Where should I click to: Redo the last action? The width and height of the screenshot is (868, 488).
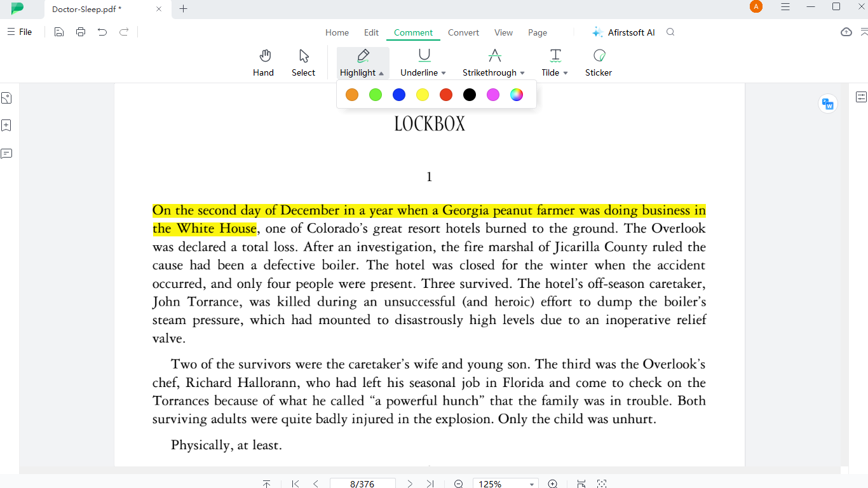(124, 32)
